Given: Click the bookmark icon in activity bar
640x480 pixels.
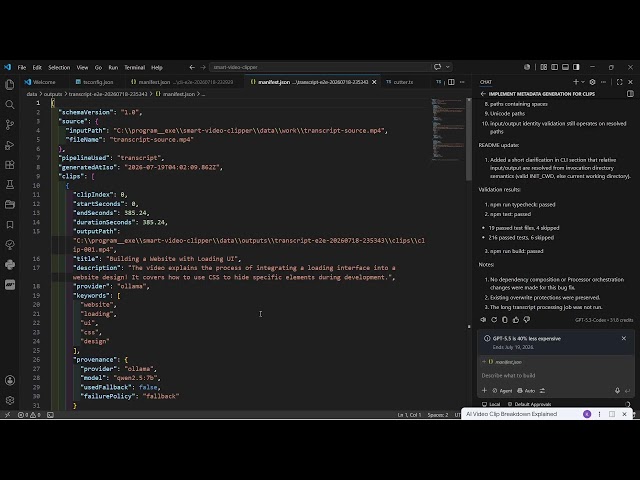Looking at the screenshot, I should point(10,224).
